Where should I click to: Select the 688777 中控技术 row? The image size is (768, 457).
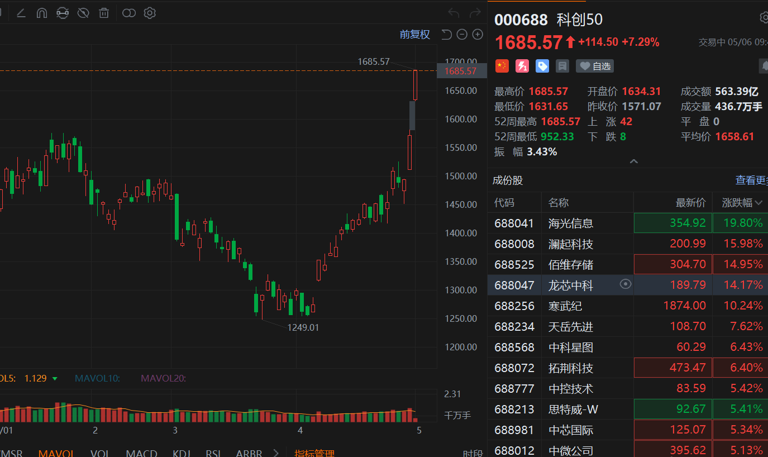628,388
